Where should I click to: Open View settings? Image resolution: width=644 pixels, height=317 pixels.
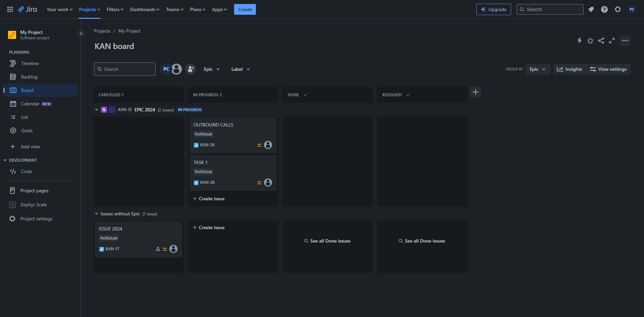608,69
